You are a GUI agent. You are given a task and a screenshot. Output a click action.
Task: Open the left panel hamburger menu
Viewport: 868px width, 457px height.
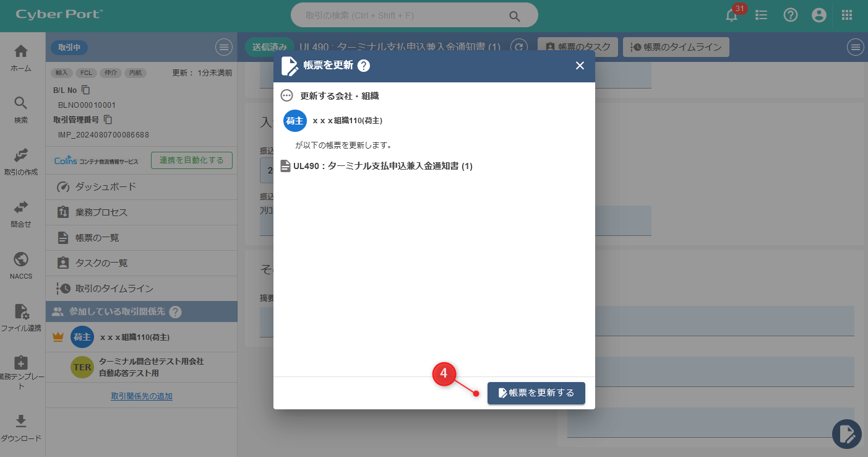[223, 47]
